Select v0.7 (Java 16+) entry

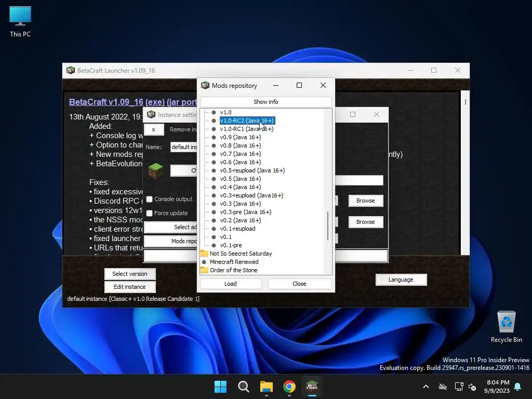tap(241, 154)
